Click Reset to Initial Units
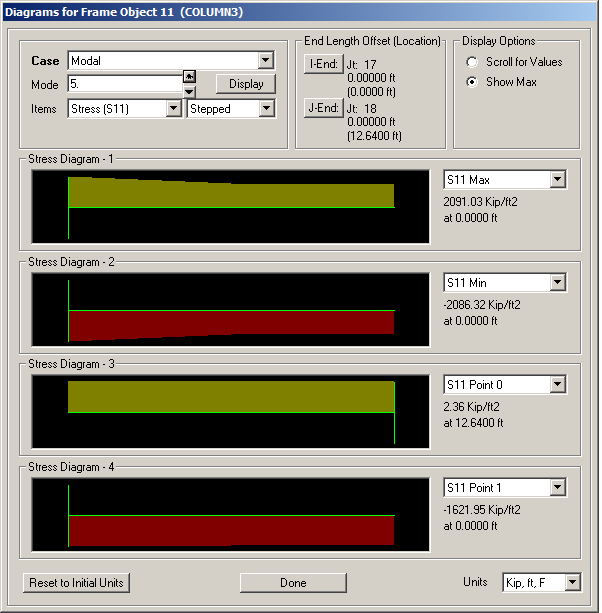This screenshot has width=602, height=613. click(78, 583)
